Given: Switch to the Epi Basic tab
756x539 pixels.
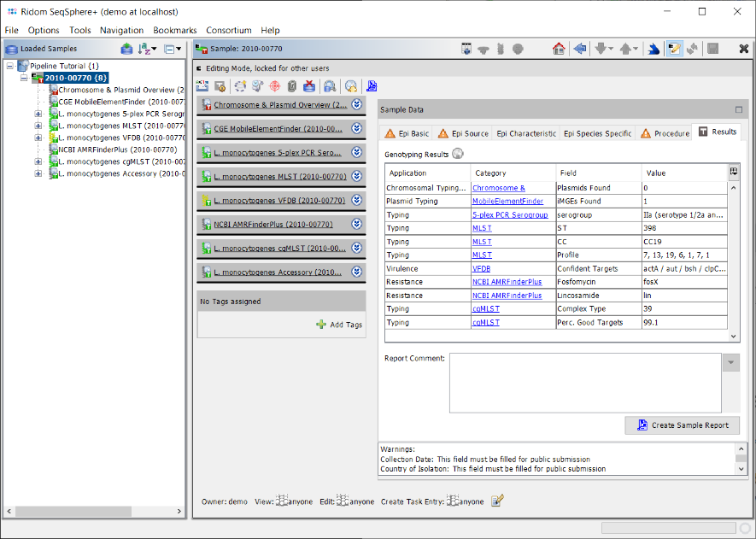Looking at the screenshot, I should (x=407, y=134).
